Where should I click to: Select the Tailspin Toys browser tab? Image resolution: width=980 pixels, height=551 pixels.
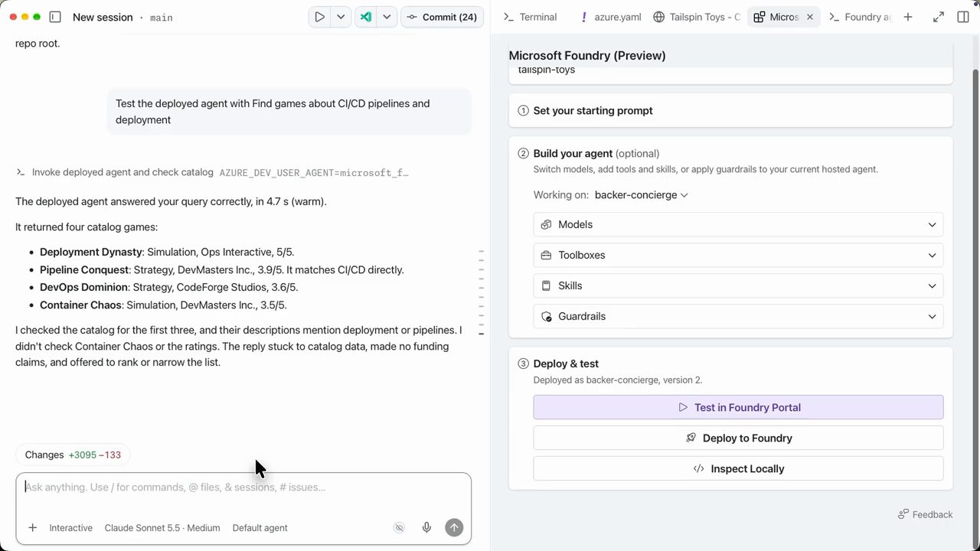pos(697,17)
